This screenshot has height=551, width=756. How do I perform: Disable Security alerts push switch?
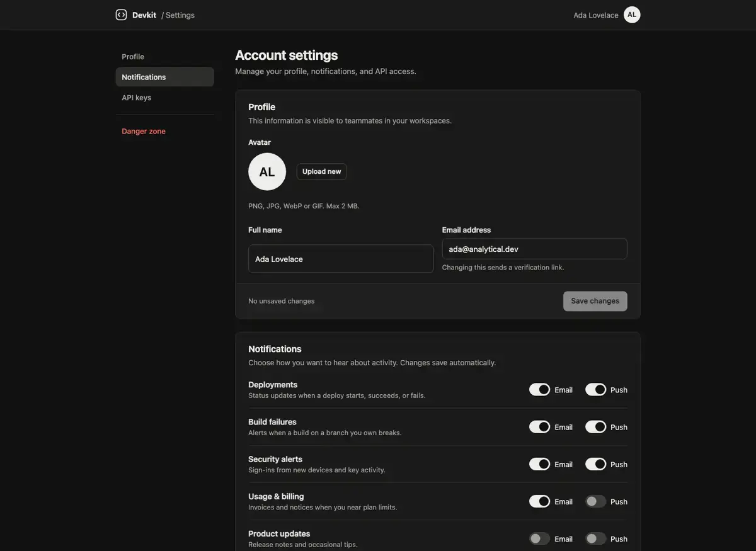(x=595, y=464)
